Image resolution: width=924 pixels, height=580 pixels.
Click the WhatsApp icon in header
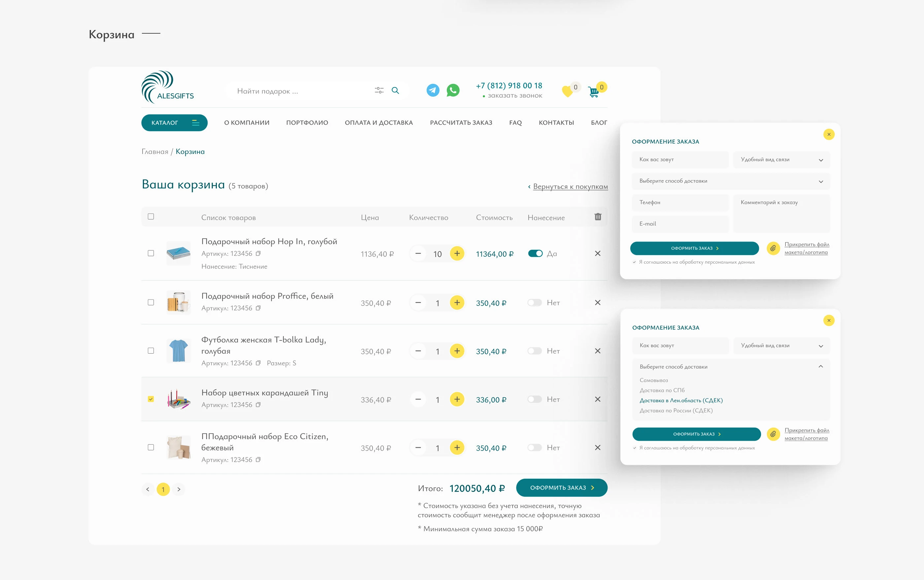pos(453,90)
